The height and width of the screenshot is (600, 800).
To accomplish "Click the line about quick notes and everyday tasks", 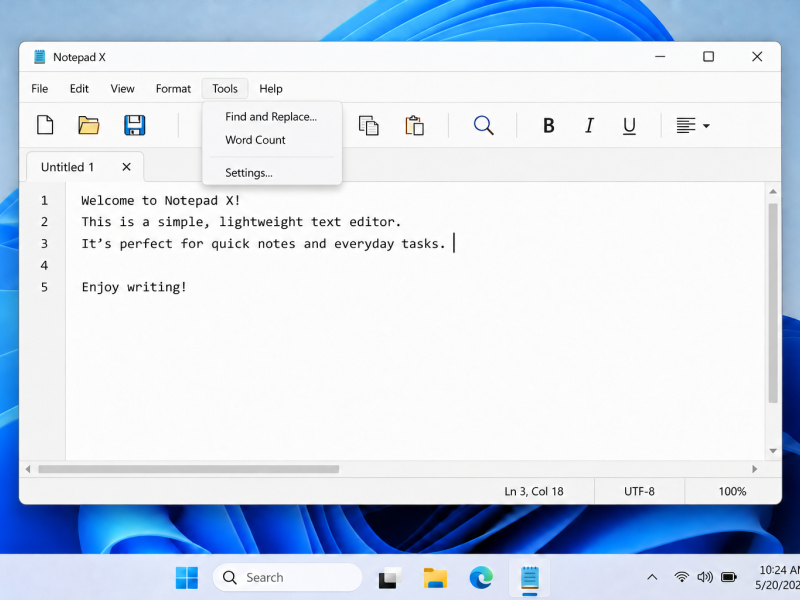I will (264, 244).
